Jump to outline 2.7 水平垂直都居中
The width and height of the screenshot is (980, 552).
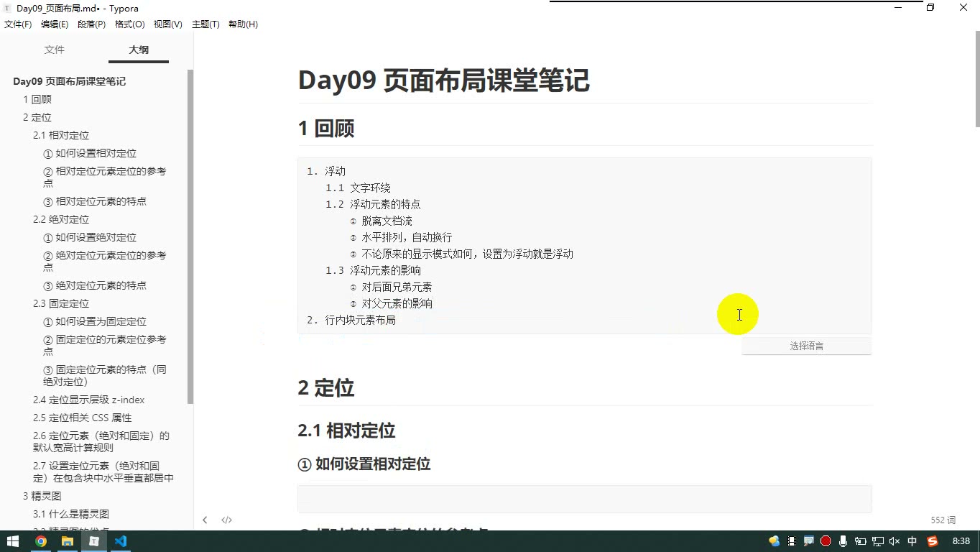click(103, 471)
